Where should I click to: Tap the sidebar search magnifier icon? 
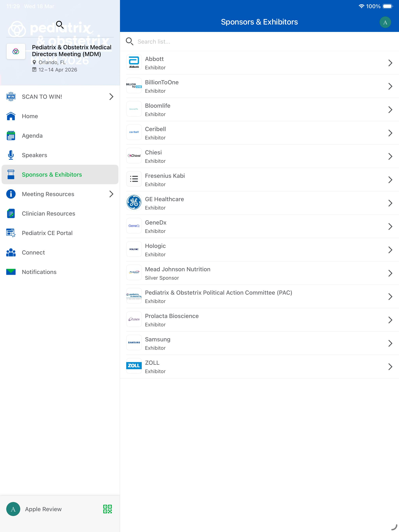click(60, 25)
